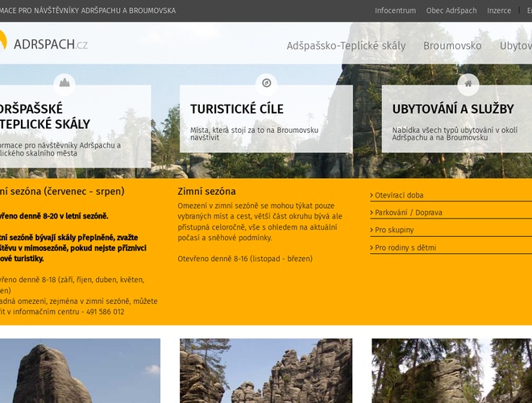Click the chevron before Pro rodiny s dětmi
This screenshot has height=403, width=532.
[x=372, y=248]
